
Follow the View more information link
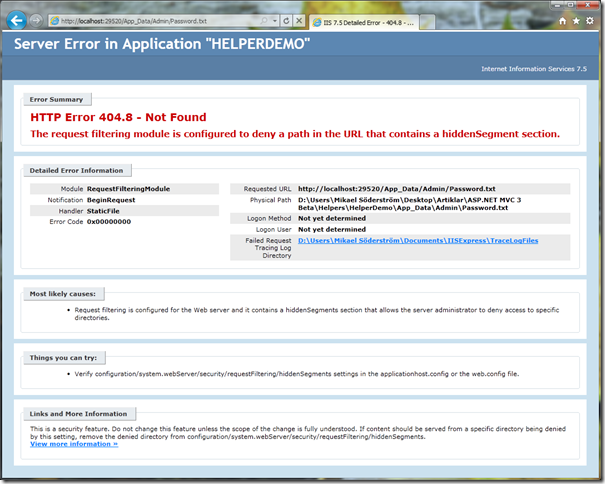(x=74, y=444)
